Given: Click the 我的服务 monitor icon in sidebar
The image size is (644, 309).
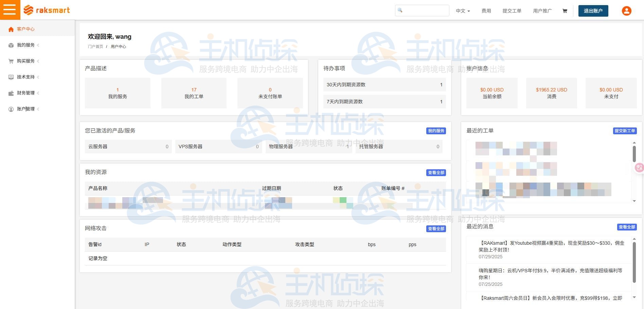Looking at the screenshot, I should pos(11,45).
